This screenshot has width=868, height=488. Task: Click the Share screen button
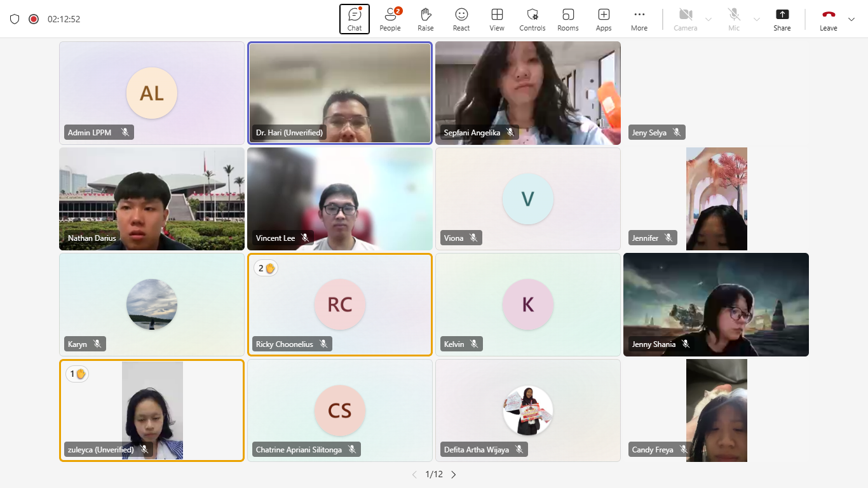[x=782, y=19]
